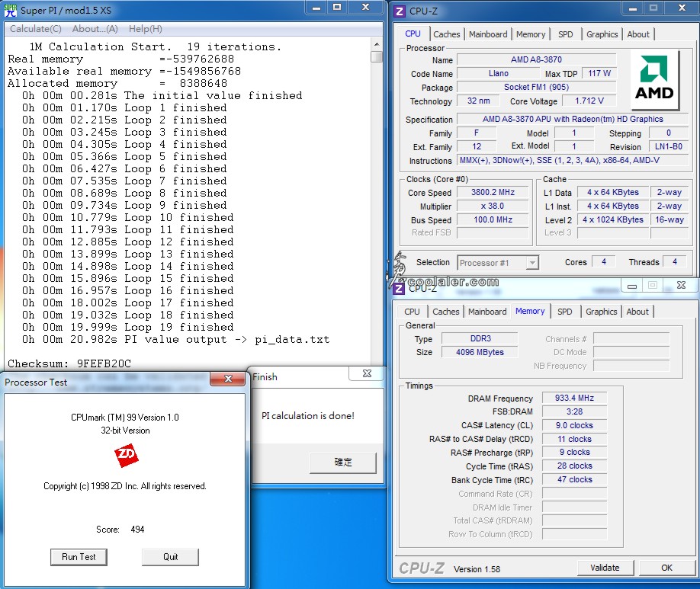Close the top CPU-Z window
700x589 pixels.
(x=682, y=8)
